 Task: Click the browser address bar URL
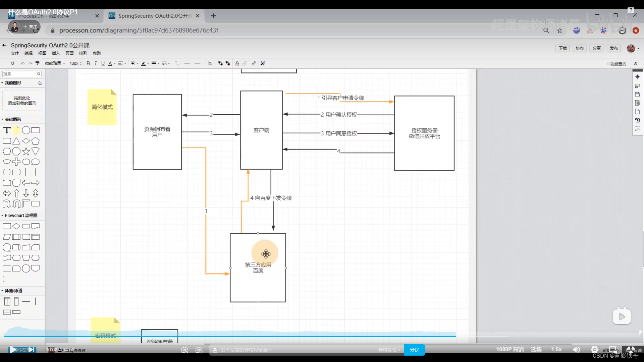(139, 30)
